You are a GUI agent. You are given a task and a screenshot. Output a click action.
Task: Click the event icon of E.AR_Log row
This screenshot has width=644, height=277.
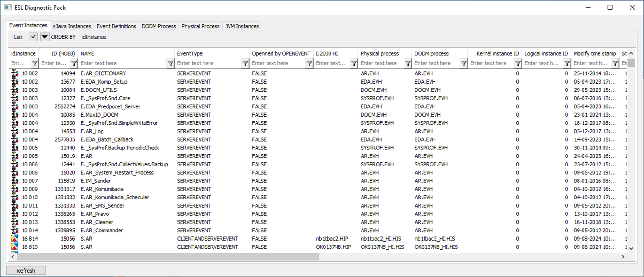click(15, 131)
